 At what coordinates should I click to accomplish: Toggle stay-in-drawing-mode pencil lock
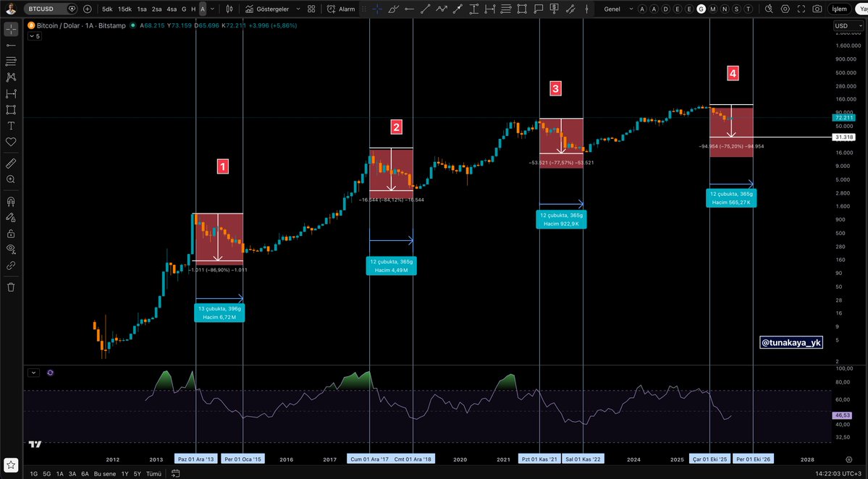[x=11, y=217]
